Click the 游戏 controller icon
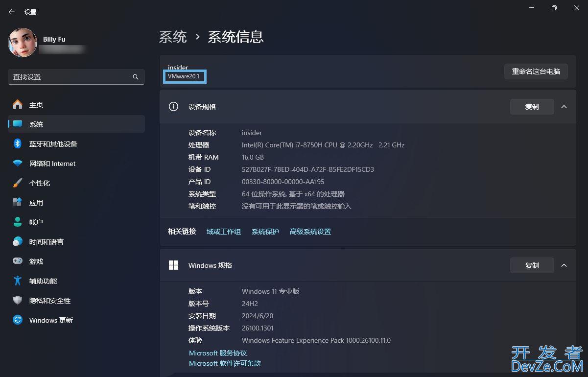Viewport: 588px width, 377px height. [x=18, y=261]
